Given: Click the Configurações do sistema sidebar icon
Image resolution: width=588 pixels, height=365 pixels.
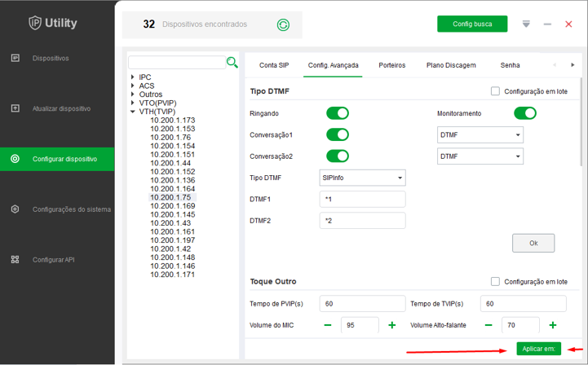Looking at the screenshot, I should (15, 209).
